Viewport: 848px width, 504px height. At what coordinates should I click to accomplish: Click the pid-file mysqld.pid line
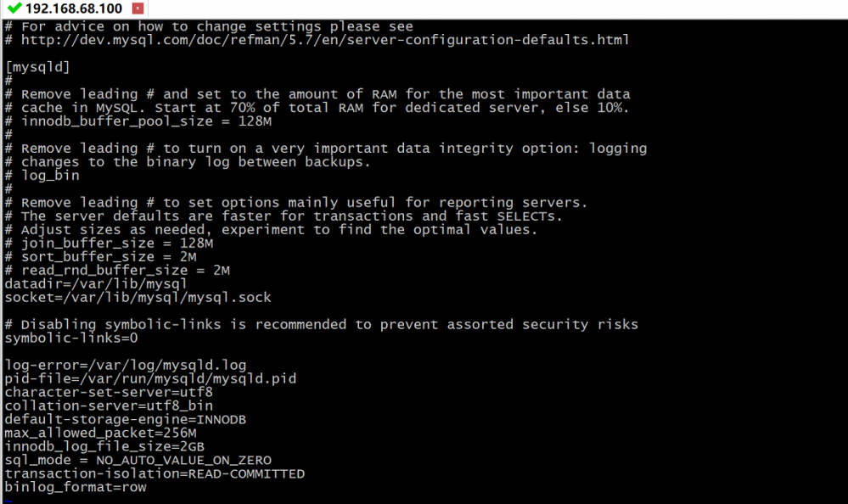(x=150, y=378)
